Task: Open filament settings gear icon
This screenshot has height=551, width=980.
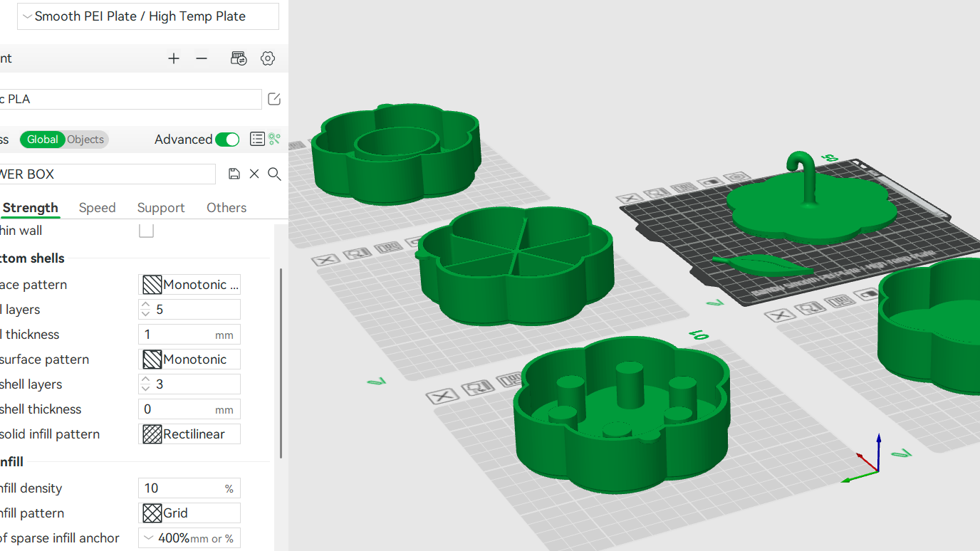Action: 268,58
